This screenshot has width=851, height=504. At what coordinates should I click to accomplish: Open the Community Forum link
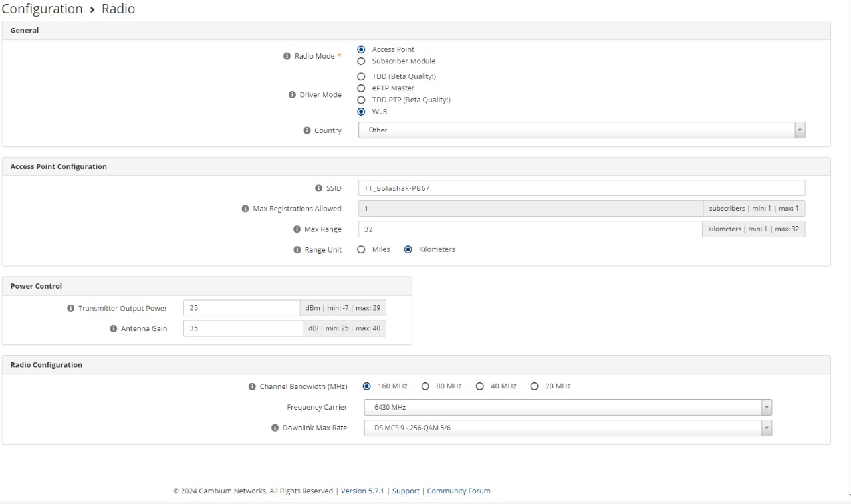(459, 491)
